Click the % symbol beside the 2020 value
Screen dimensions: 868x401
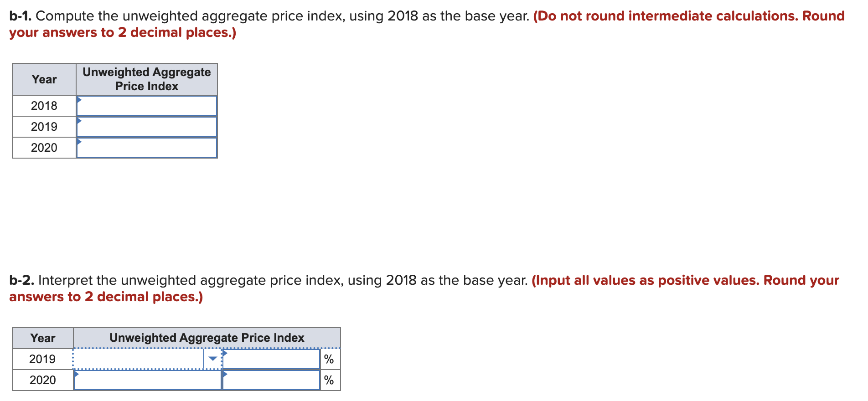click(329, 380)
